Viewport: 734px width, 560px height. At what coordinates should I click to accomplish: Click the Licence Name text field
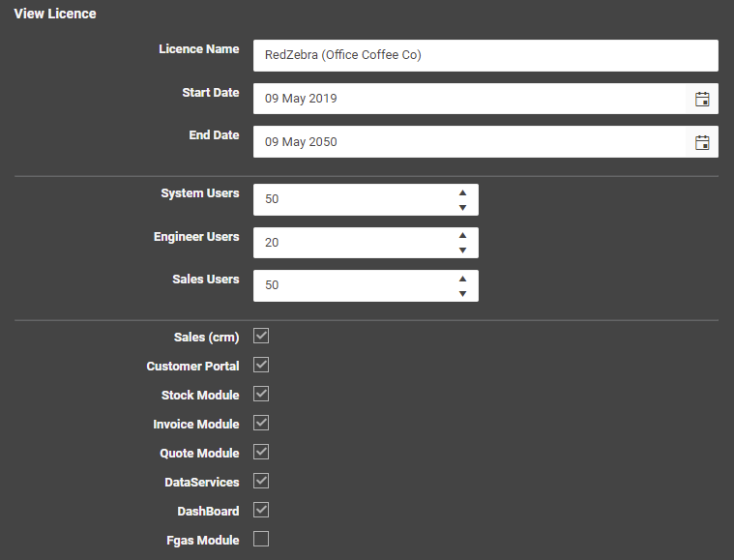point(484,55)
